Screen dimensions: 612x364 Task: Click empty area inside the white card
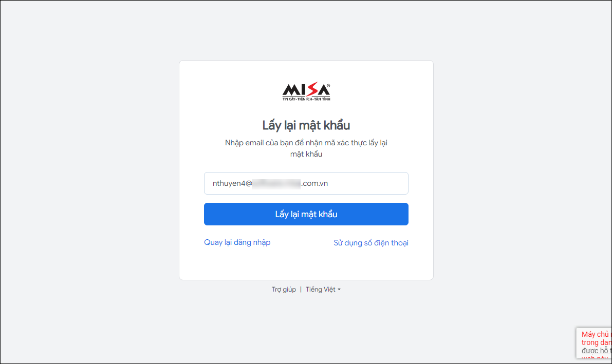[306, 263]
